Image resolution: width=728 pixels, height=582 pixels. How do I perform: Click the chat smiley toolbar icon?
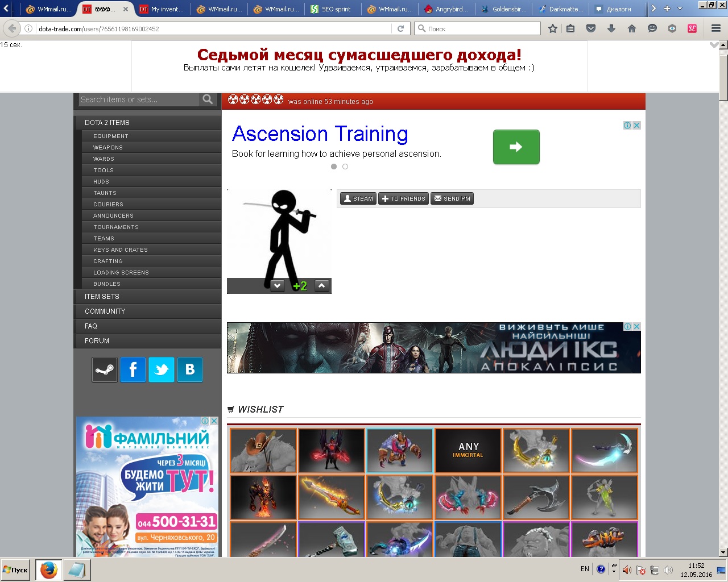click(652, 28)
